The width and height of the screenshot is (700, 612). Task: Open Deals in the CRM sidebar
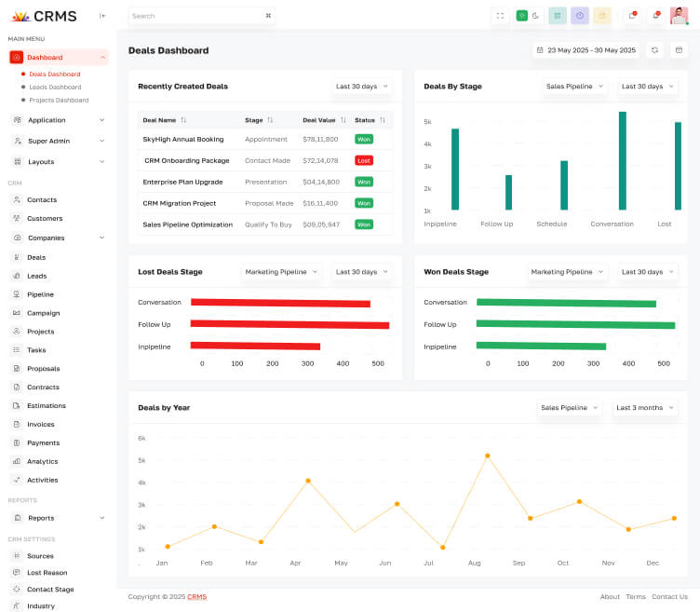36,257
